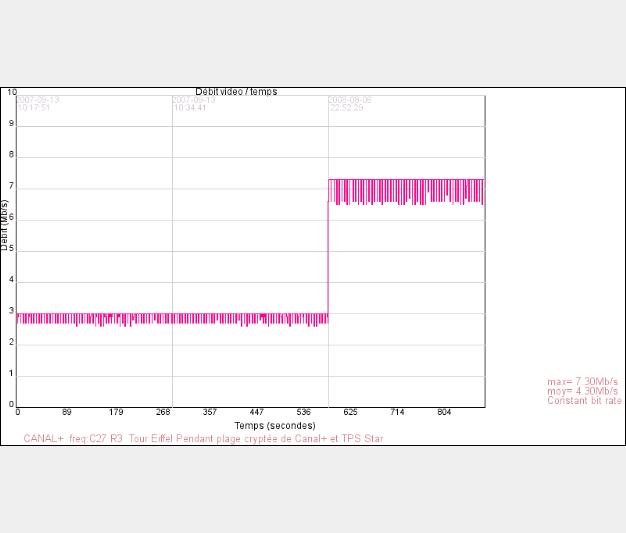This screenshot has width=626, height=533.
Task: Click the 2007-09-13 10:34:41 timestamp marker
Action: pyautogui.click(x=189, y=104)
